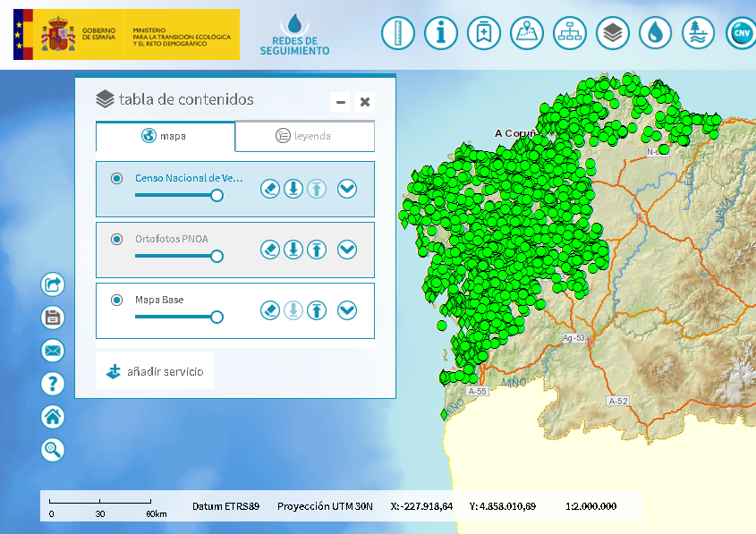Erase the Ortofotos PNOA layer
The height and width of the screenshot is (534, 756).
point(270,250)
